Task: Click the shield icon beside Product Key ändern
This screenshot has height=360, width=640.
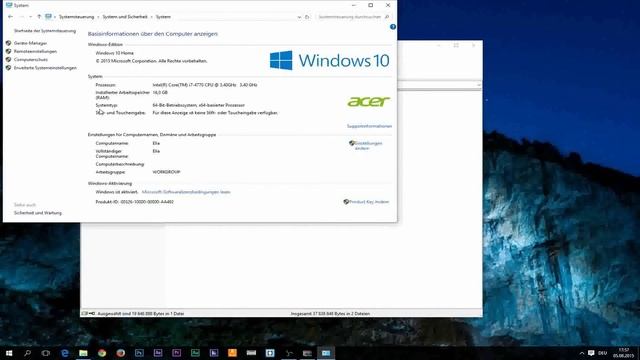Action: 346,202
